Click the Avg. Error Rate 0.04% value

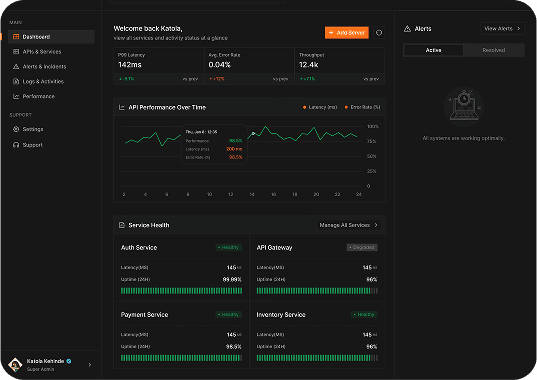(x=220, y=65)
